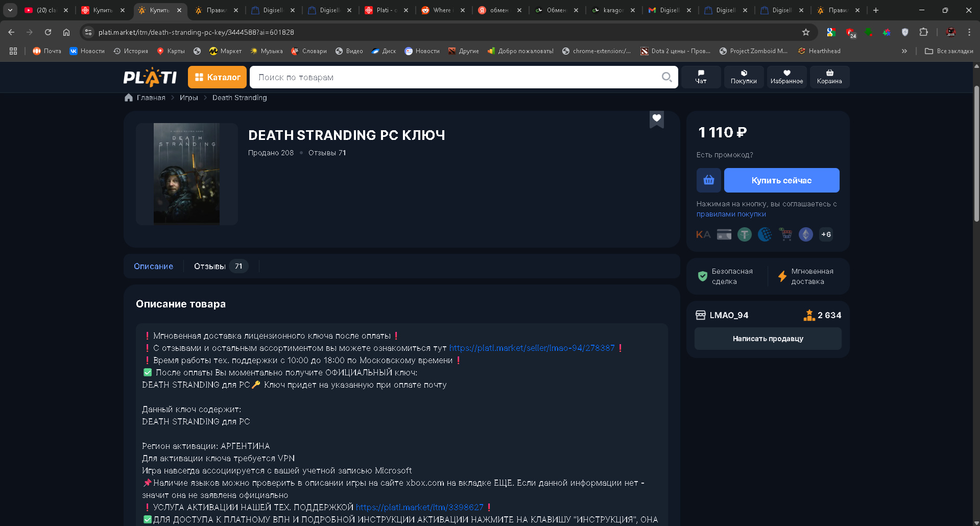This screenshot has height=526, width=980.
Task: Open the Dota 2 цены bookmark
Action: [675, 51]
